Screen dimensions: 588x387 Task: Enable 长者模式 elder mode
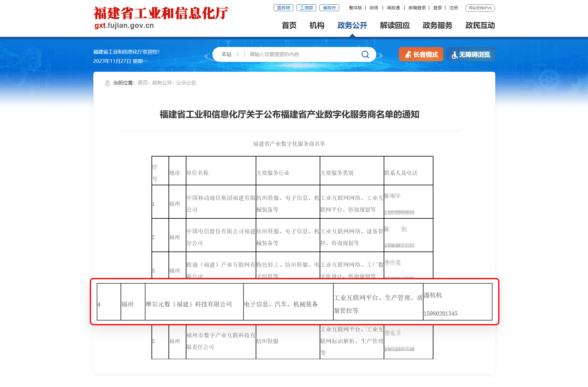click(421, 54)
